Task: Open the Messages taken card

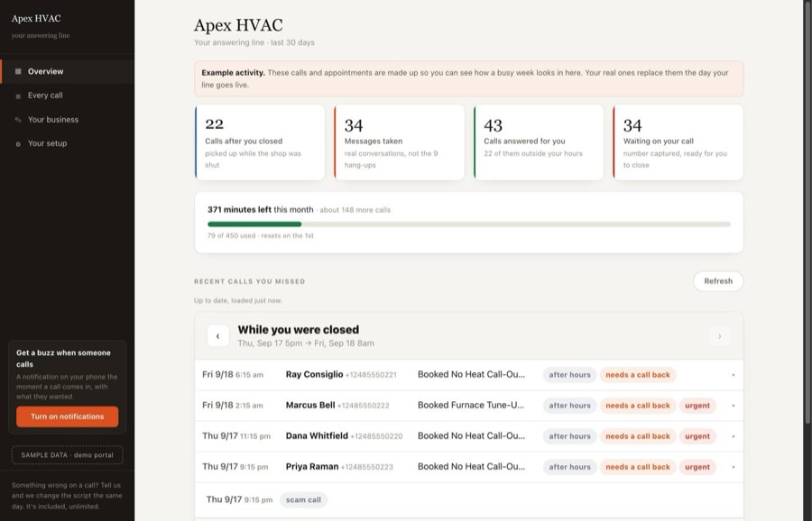Action: click(x=400, y=142)
